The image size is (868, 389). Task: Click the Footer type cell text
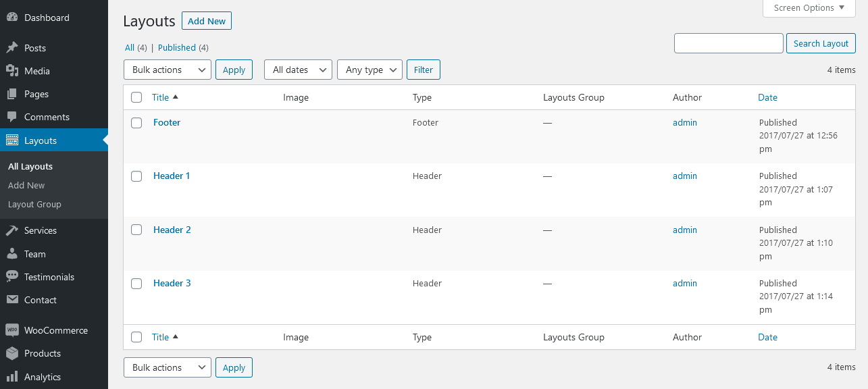(x=426, y=122)
